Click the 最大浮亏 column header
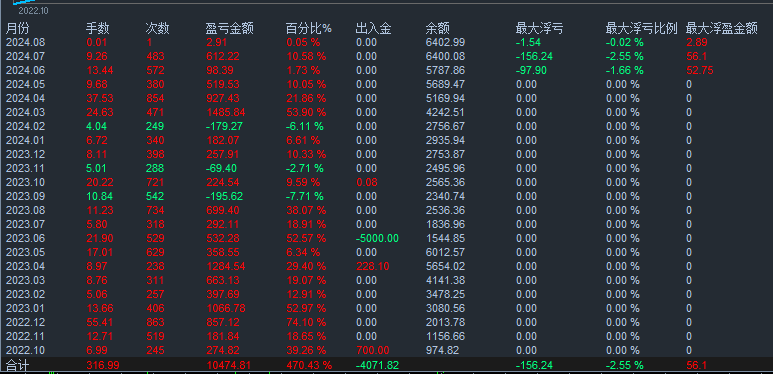 click(539, 29)
